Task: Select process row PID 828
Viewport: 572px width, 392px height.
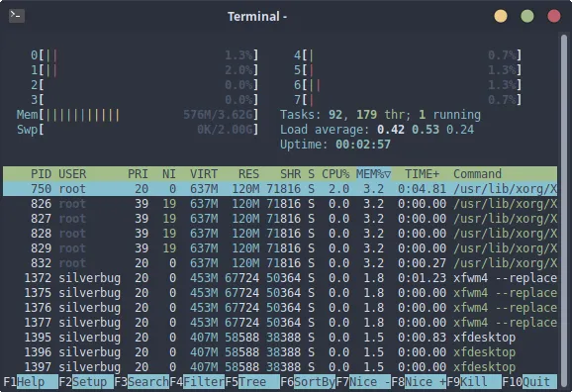Action: 280,234
